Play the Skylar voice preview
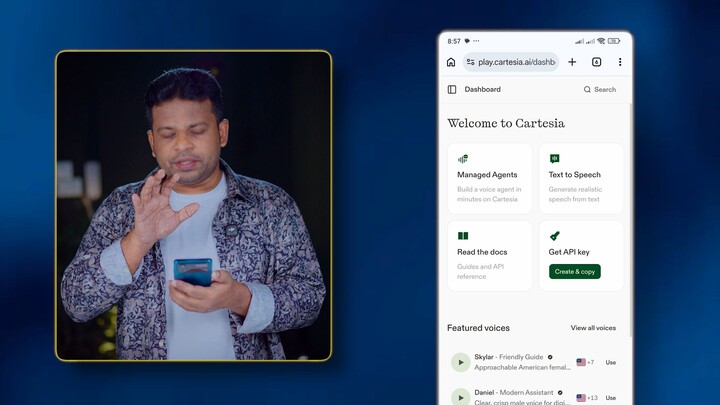 pos(461,362)
